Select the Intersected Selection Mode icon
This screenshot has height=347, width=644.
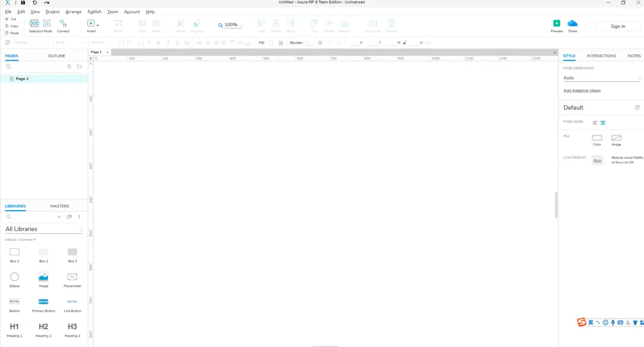click(x=34, y=23)
